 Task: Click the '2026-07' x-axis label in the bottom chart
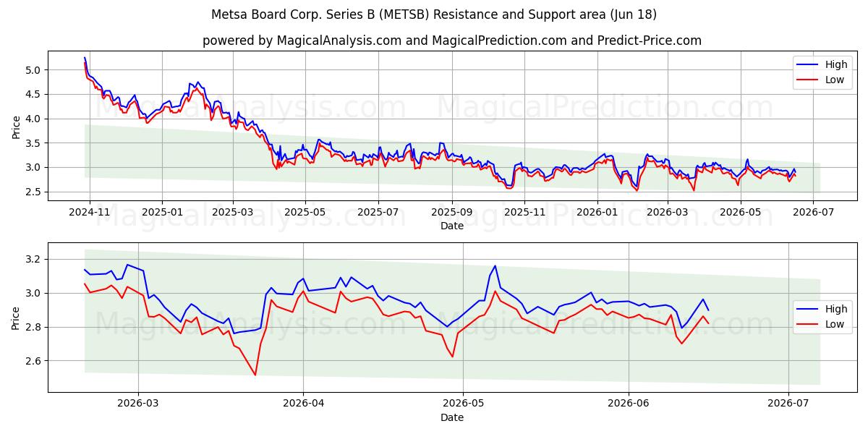(787, 404)
